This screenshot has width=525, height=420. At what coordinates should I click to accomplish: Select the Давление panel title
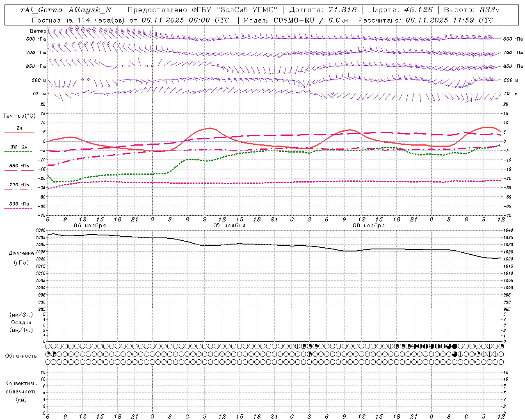pos(21,253)
